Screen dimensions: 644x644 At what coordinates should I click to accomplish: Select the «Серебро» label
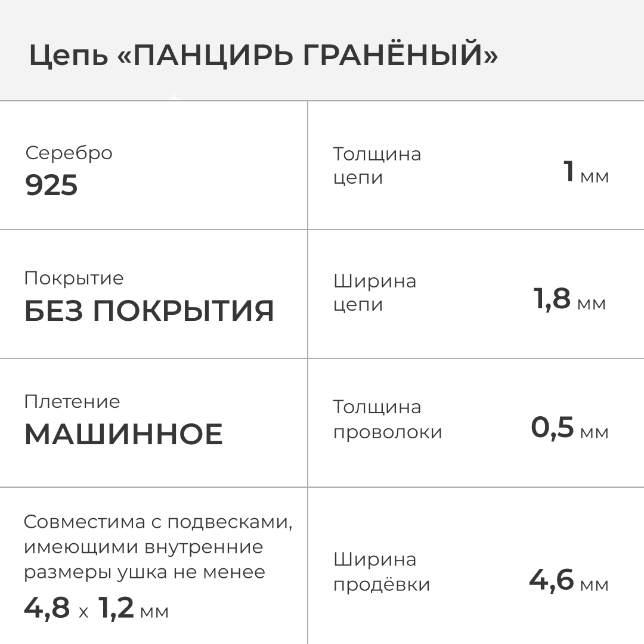pos(69,153)
